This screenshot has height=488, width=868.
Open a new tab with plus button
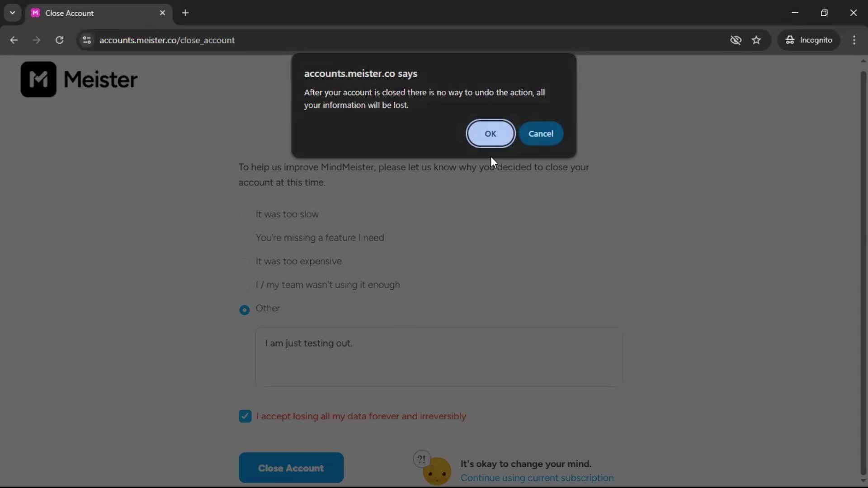tap(185, 13)
